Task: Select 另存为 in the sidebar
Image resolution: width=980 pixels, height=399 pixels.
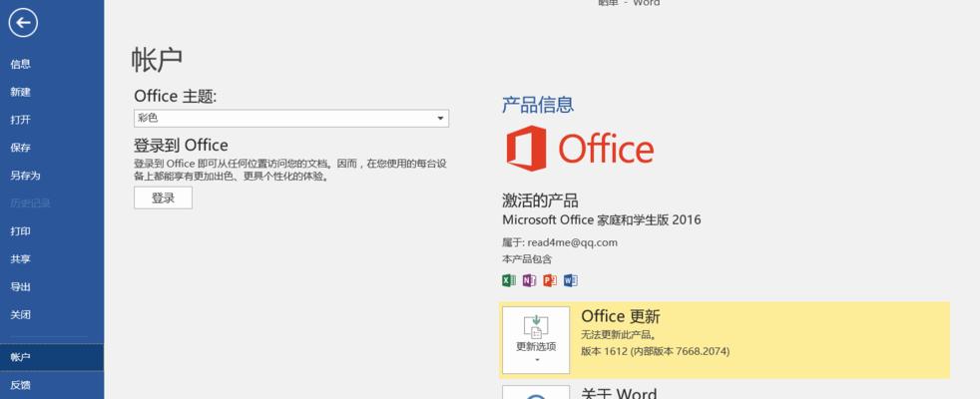Action: [x=52, y=176]
